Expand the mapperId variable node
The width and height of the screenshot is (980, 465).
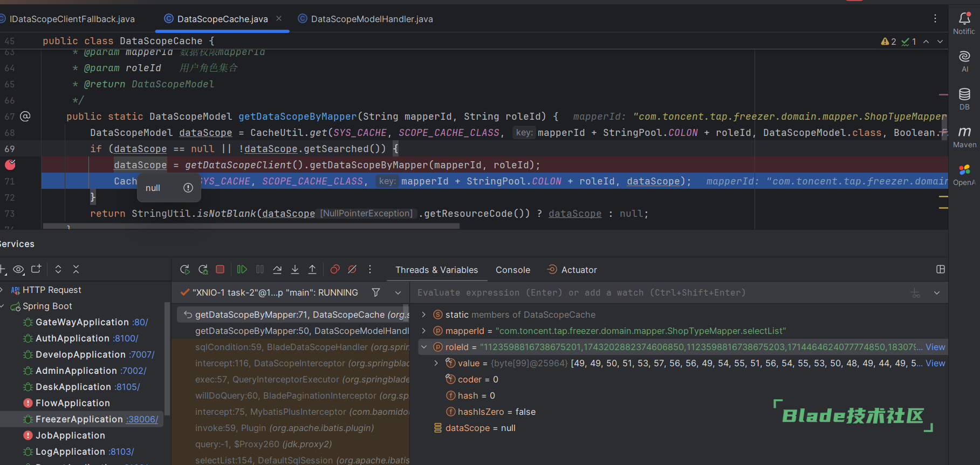click(424, 331)
